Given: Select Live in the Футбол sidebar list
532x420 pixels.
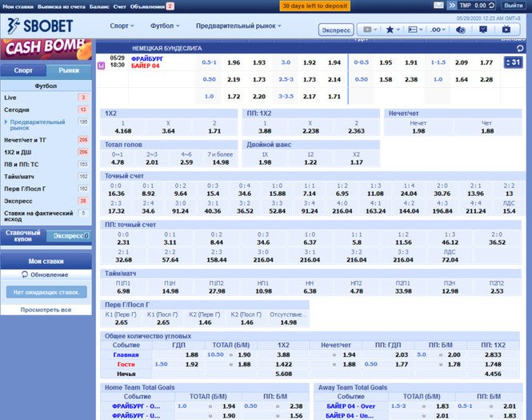Looking at the screenshot, I should 10,97.
